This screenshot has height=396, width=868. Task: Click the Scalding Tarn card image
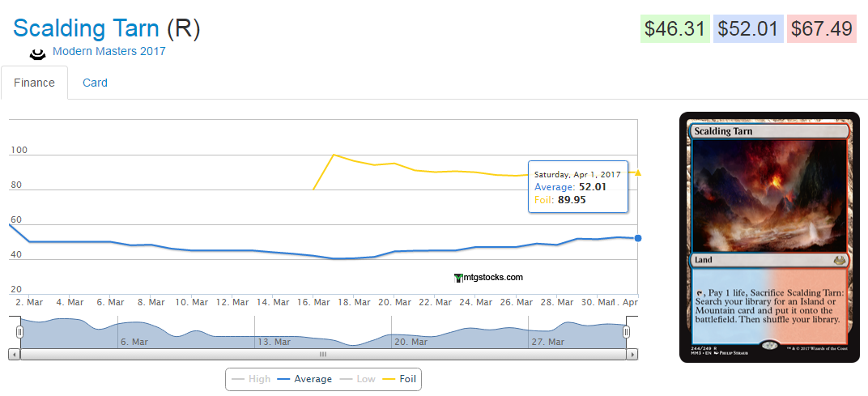coord(769,237)
